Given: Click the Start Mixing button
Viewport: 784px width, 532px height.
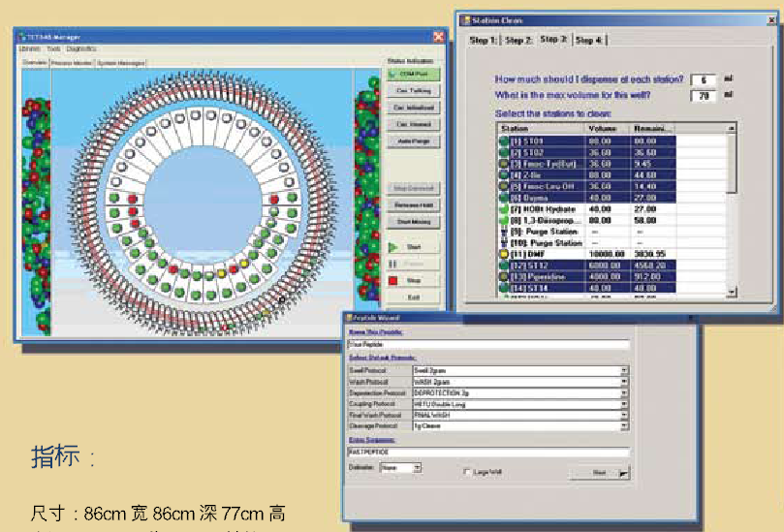Looking at the screenshot, I should click(414, 222).
